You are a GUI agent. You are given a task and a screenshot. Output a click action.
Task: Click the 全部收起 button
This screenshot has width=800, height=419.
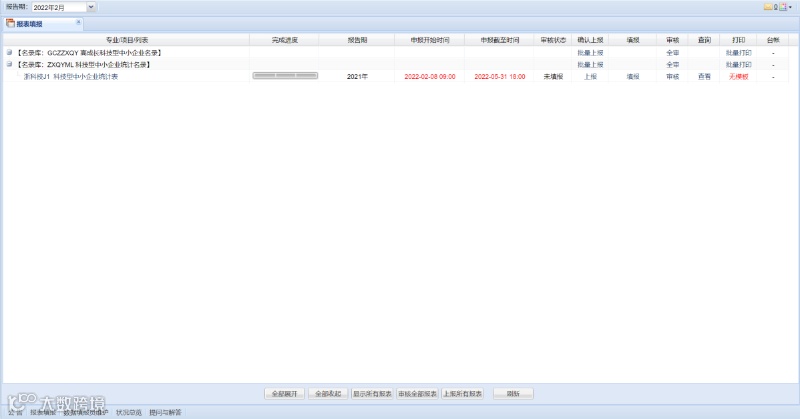click(328, 394)
